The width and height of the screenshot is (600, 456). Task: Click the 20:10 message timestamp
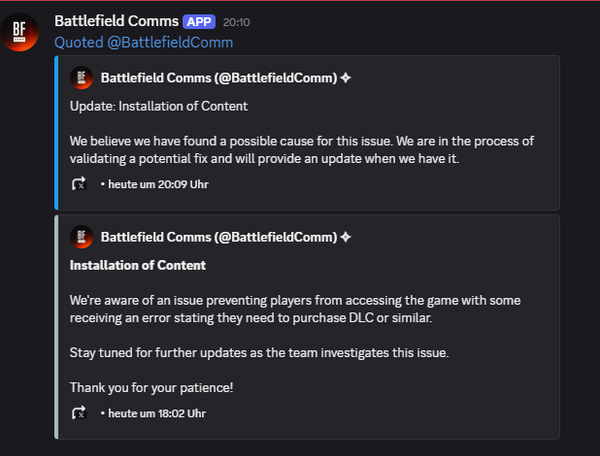click(237, 21)
